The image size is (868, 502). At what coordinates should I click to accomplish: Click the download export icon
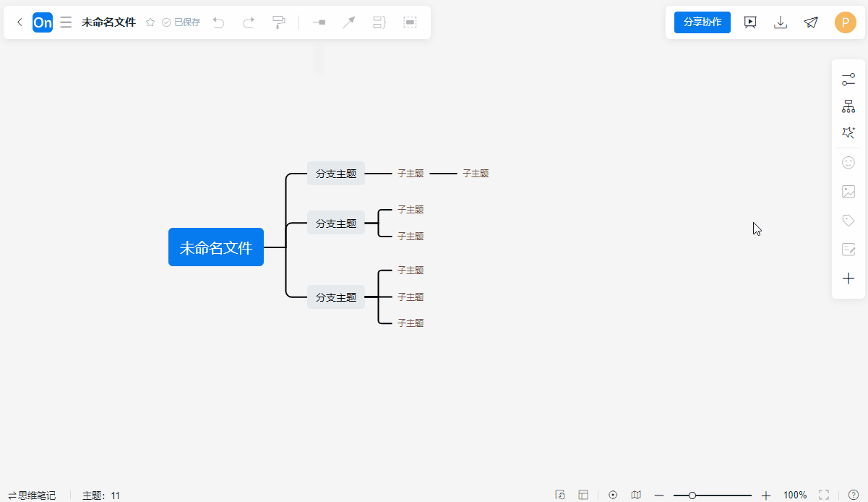(x=781, y=22)
